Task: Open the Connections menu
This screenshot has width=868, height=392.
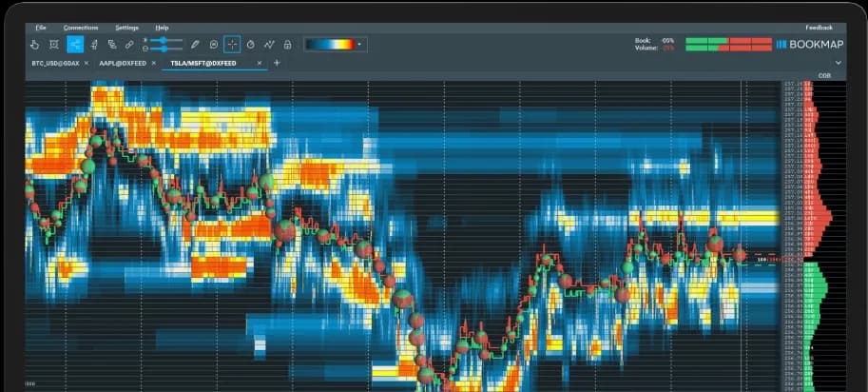Action: [x=80, y=28]
